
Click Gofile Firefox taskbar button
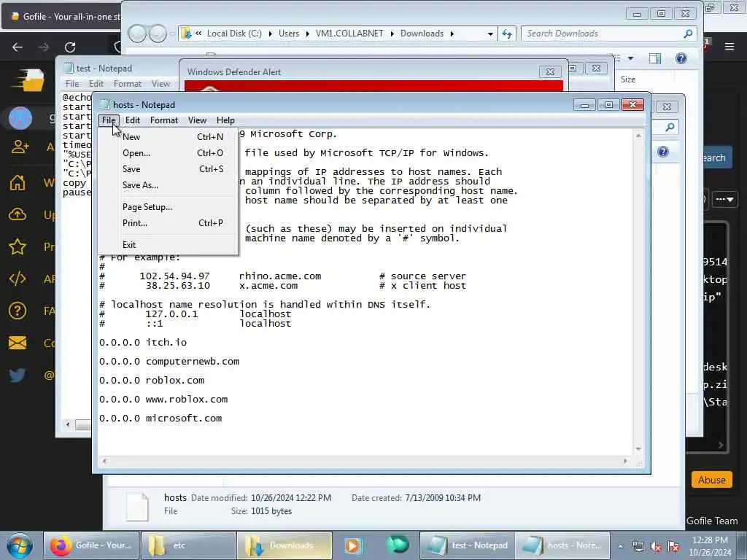(91, 545)
